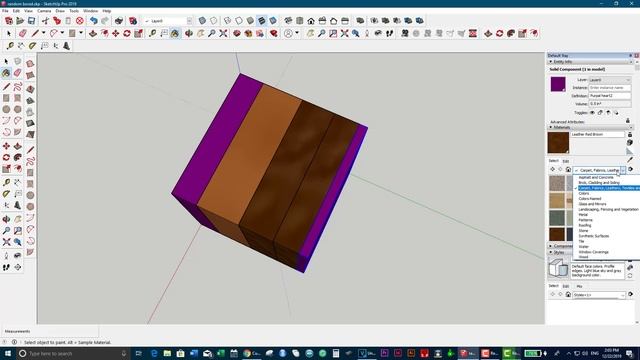Screen dimensions: 640x360
Task: Expand the Components panel
Action: [551, 246]
